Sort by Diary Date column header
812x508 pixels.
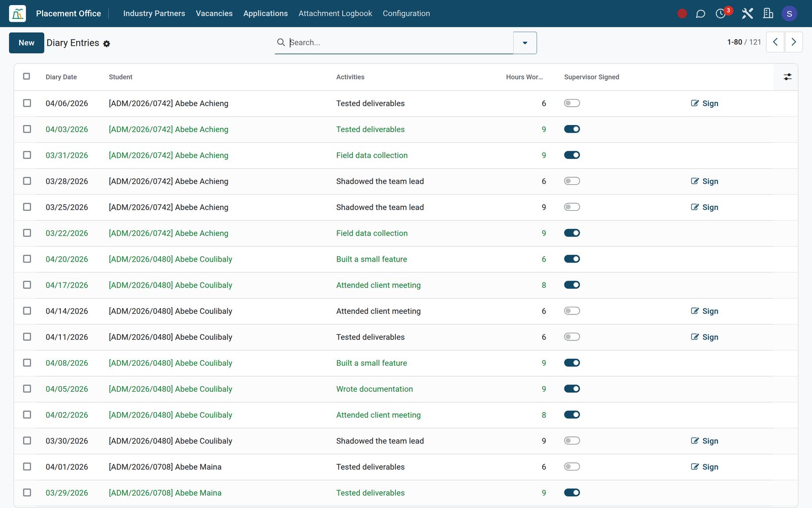(x=61, y=77)
